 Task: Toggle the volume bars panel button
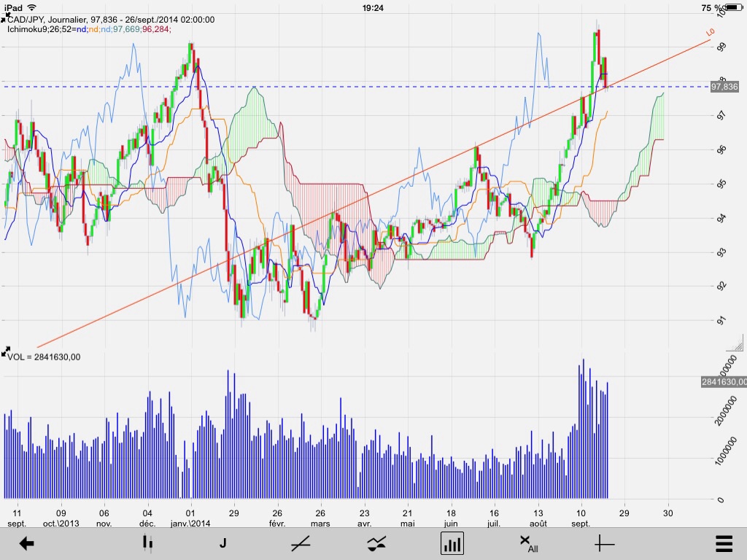pos(452,543)
